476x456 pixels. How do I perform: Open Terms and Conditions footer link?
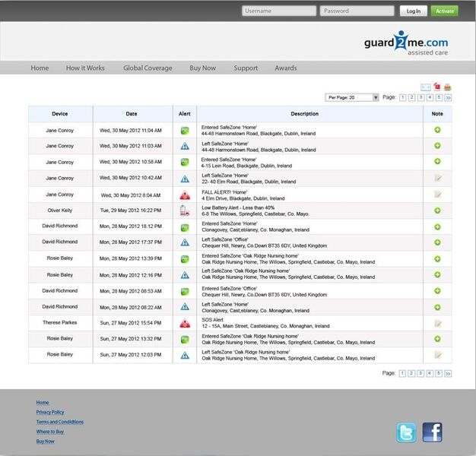(60, 422)
